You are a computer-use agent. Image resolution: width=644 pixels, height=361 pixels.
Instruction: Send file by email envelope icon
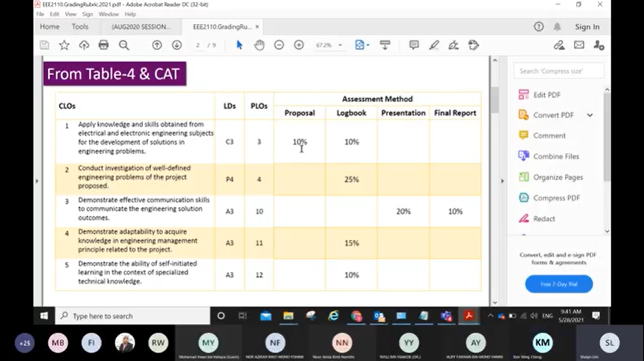click(579, 45)
